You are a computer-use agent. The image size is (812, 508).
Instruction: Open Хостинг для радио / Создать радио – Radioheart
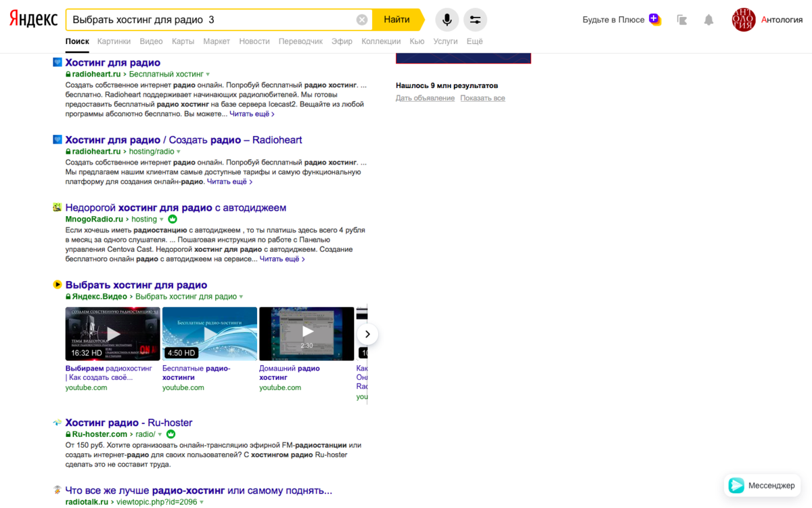(x=184, y=140)
